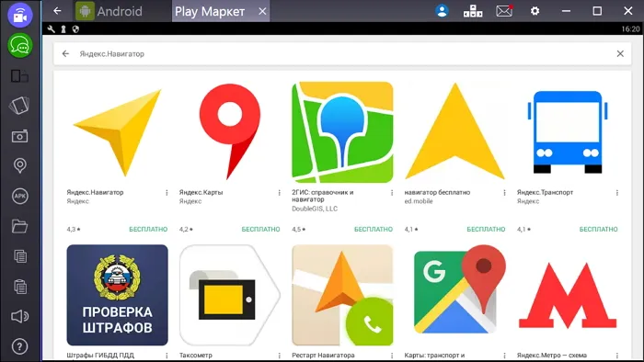The height and width of the screenshot is (362, 644).
Task: Open overflow menu for Штрафы ГИБДД card
Action: [167, 356]
